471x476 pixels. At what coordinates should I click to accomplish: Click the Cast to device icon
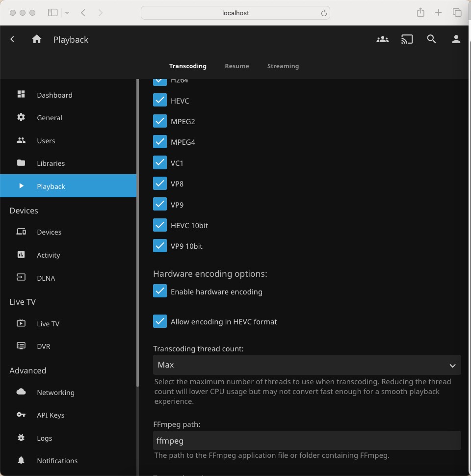tap(407, 39)
